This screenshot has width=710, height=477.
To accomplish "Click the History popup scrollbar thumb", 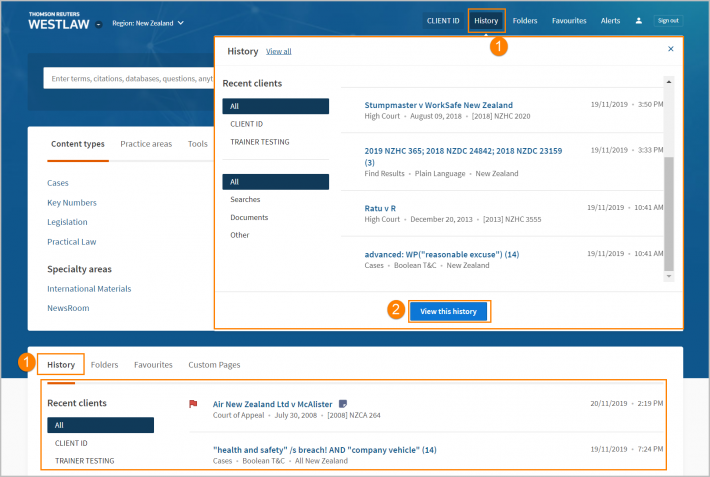I will tap(669, 213).
